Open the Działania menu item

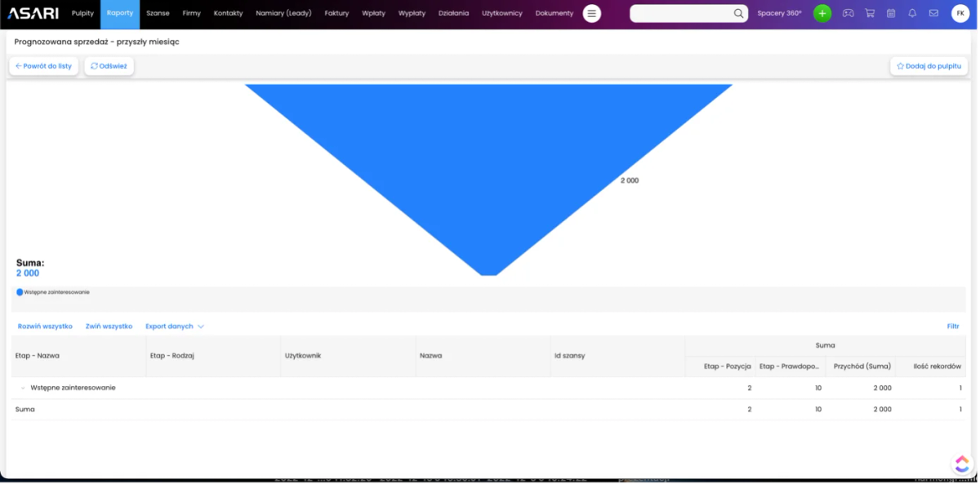click(x=453, y=13)
